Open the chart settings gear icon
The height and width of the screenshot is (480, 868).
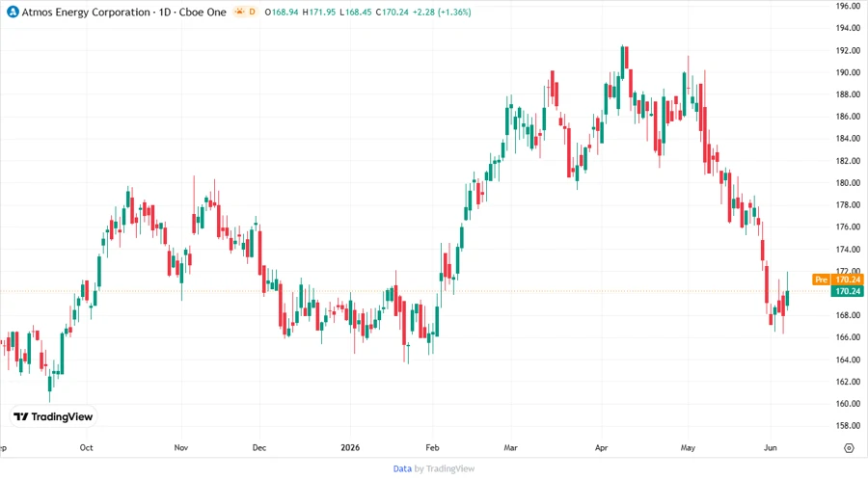(x=849, y=448)
